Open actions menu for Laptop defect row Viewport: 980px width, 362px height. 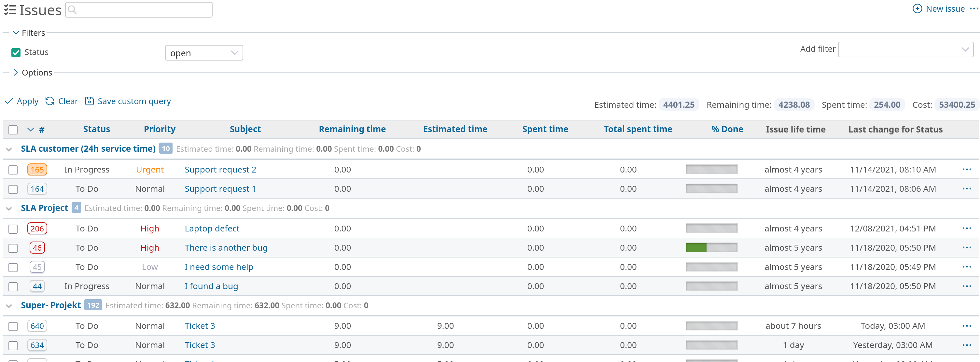coord(966,229)
